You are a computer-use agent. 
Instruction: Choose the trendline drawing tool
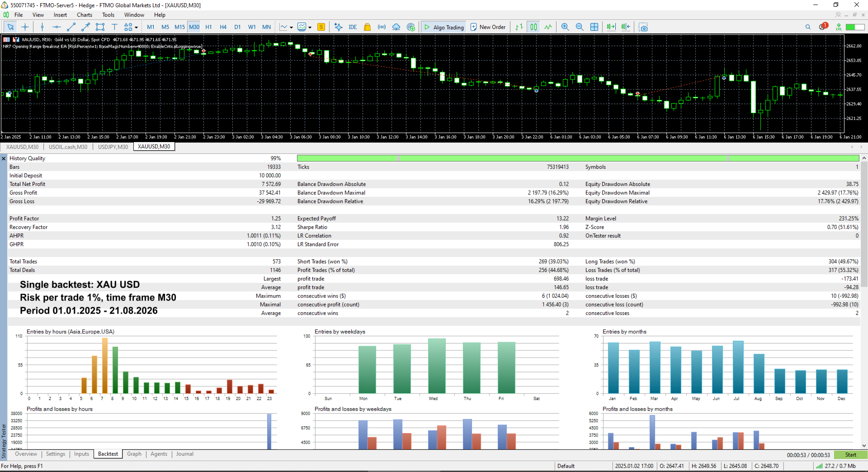[71, 27]
